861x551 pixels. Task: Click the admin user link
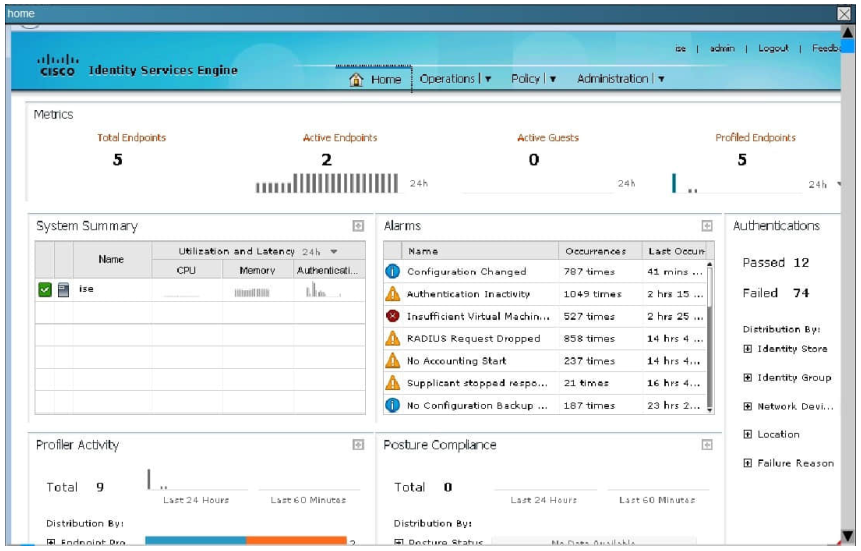point(722,48)
